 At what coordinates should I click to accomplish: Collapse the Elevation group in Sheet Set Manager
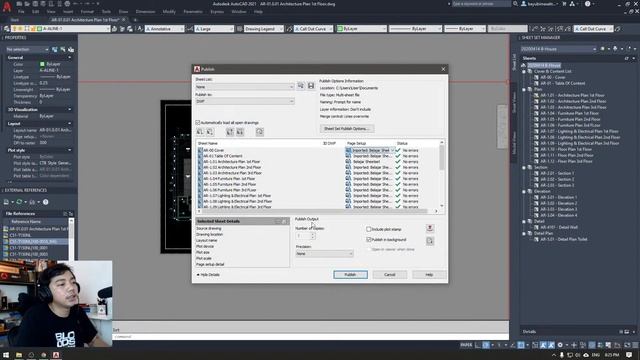click(524, 191)
